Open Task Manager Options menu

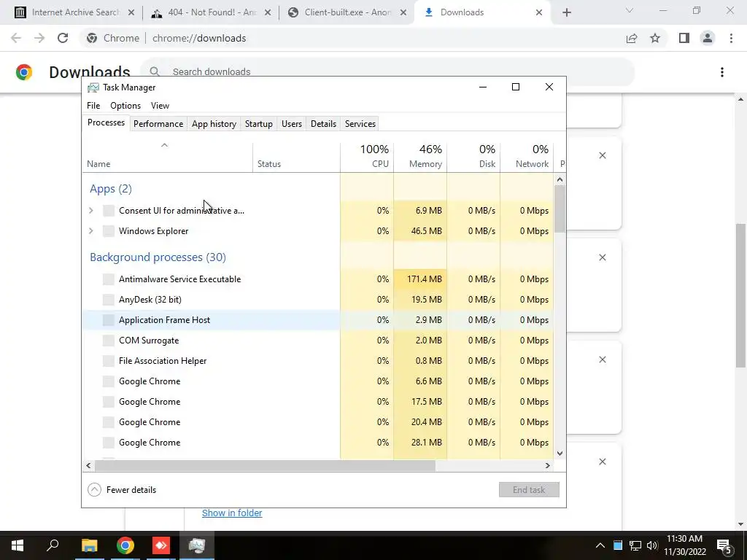125,106
